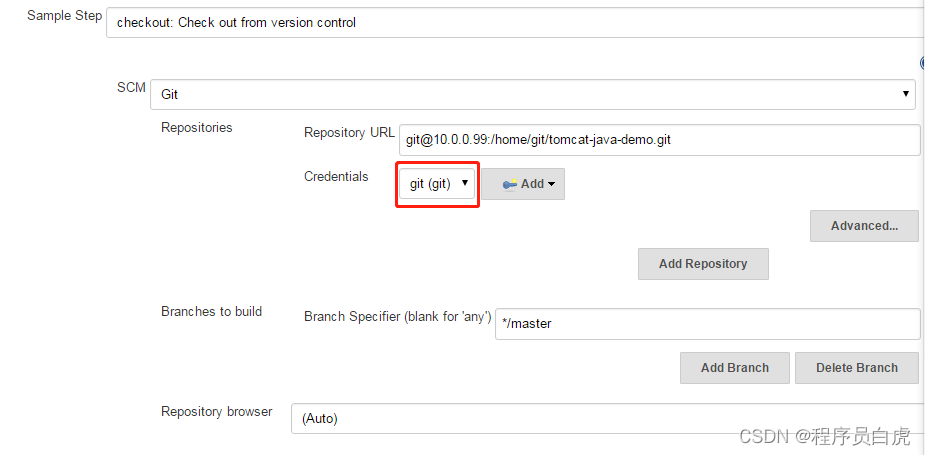The height and width of the screenshot is (455, 925).
Task: Focus the Repository URL text field
Action: pyautogui.click(x=660, y=140)
